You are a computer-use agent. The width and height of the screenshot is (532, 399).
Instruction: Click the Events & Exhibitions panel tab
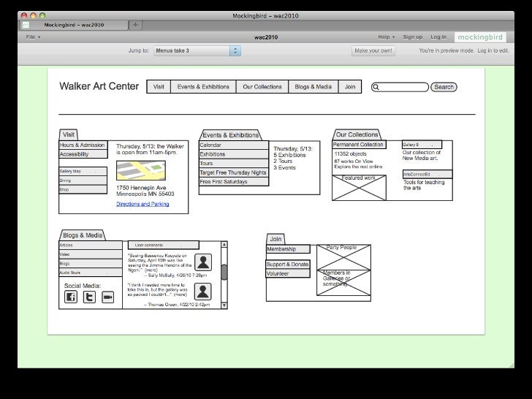click(230, 134)
